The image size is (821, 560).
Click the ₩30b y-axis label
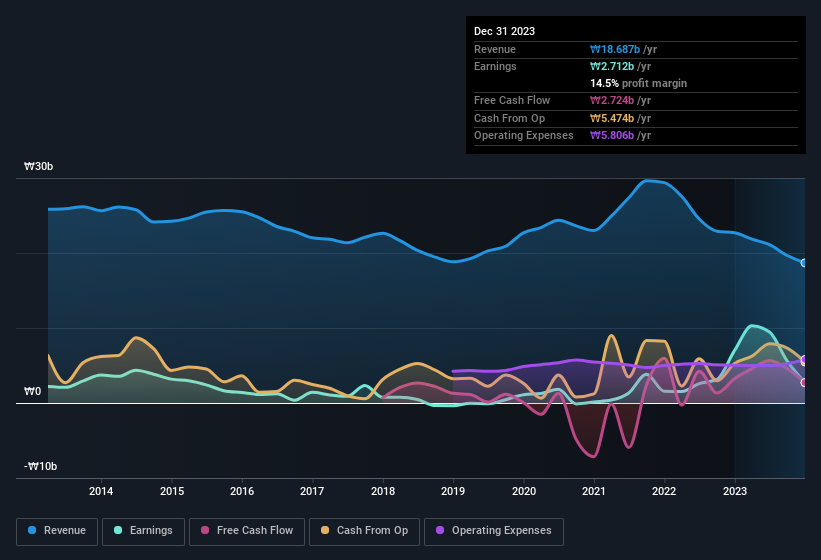click(x=41, y=167)
